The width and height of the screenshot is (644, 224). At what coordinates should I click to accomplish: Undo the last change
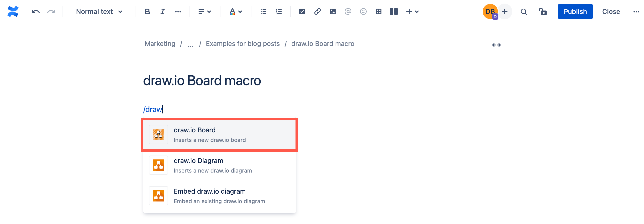[35, 11]
